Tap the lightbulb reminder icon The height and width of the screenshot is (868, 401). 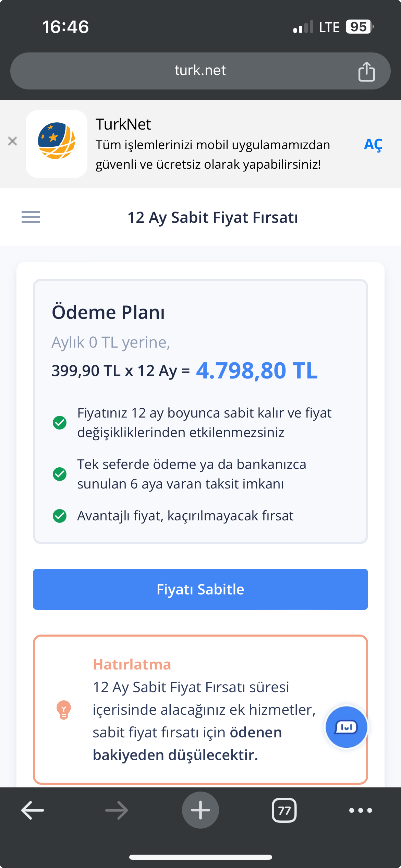coord(64,710)
